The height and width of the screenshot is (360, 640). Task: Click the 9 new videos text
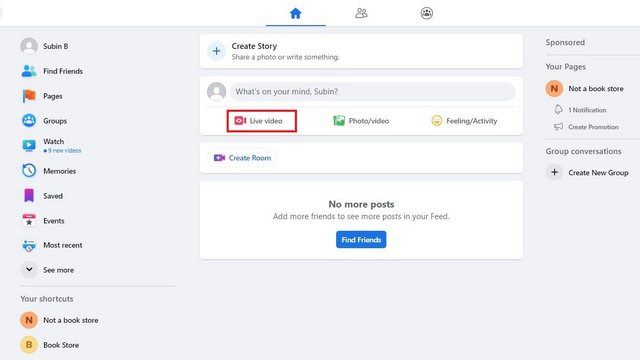[64, 151]
